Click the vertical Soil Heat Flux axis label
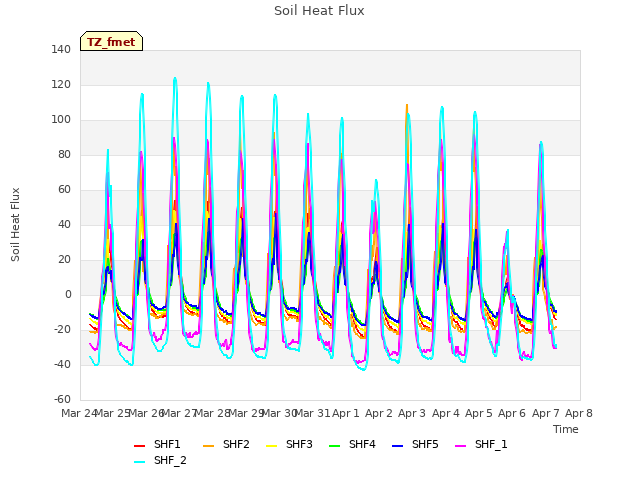The image size is (640, 480). point(15,224)
